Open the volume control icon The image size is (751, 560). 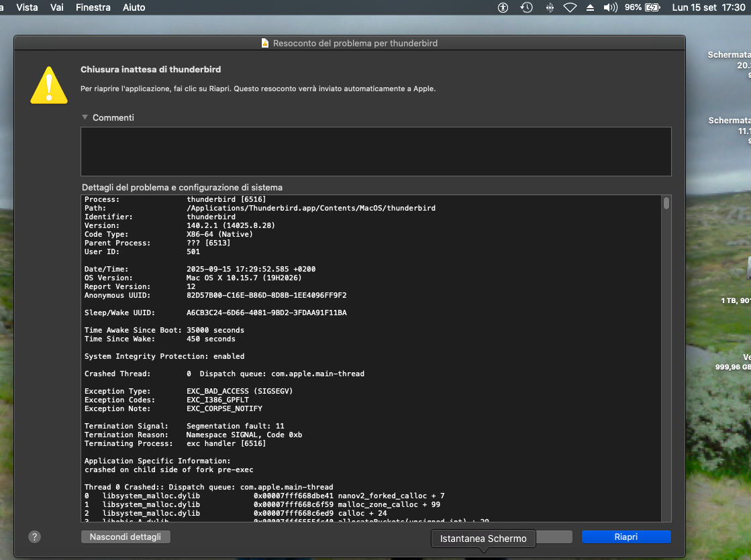[x=610, y=7]
